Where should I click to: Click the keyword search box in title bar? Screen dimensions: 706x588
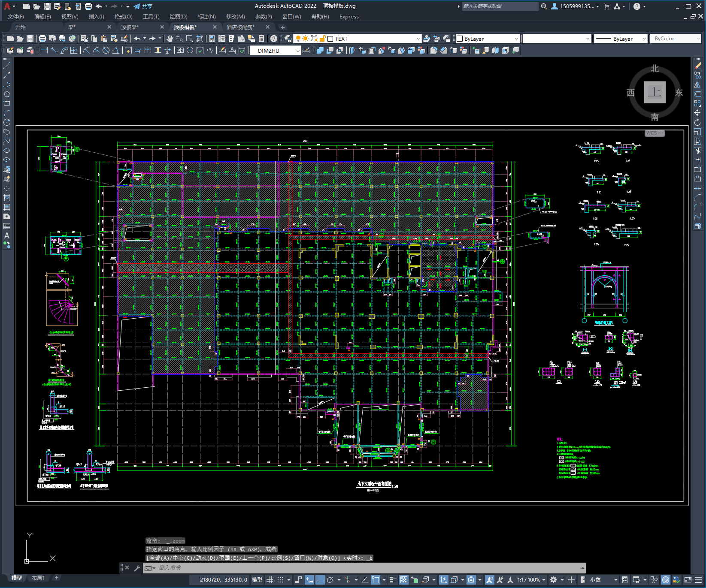coord(500,6)
